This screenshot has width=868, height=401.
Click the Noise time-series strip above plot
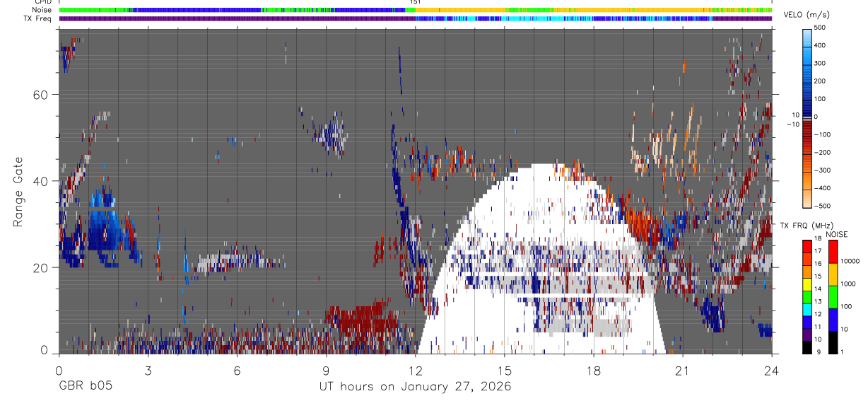415,10
